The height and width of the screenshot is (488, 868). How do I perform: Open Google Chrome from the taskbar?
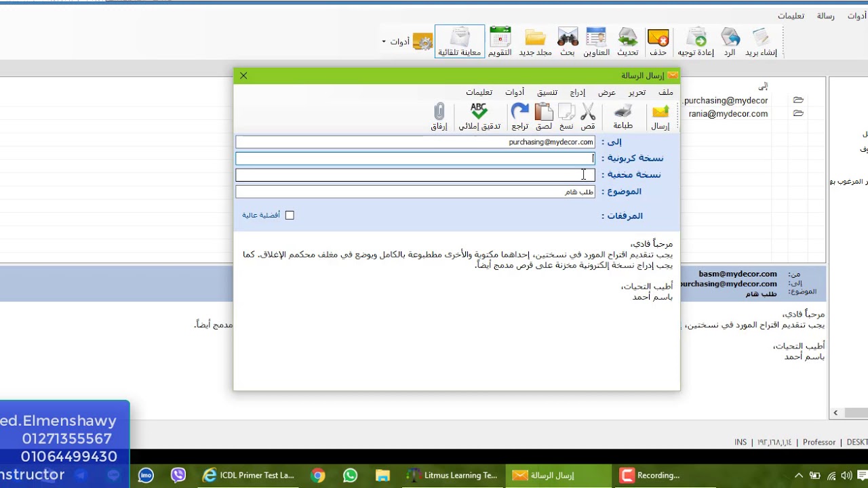(318, 475)
